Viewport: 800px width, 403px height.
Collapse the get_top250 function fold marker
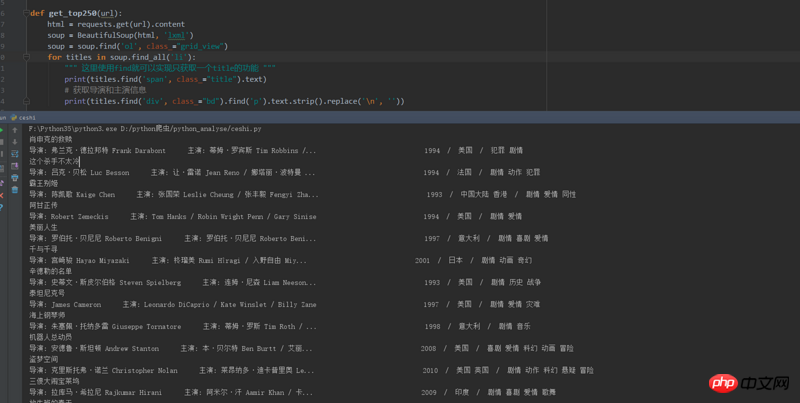(26, 13)
